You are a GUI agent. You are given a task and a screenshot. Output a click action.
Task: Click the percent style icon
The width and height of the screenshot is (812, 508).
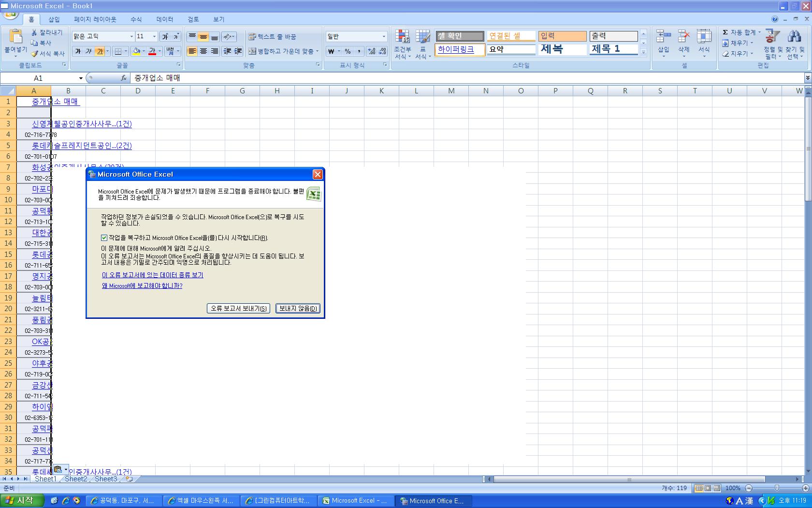click(348, 51)
